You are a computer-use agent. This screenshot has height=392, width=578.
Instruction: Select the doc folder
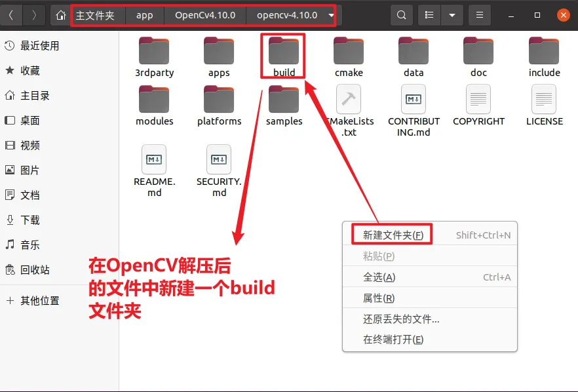tap(478, 57)
